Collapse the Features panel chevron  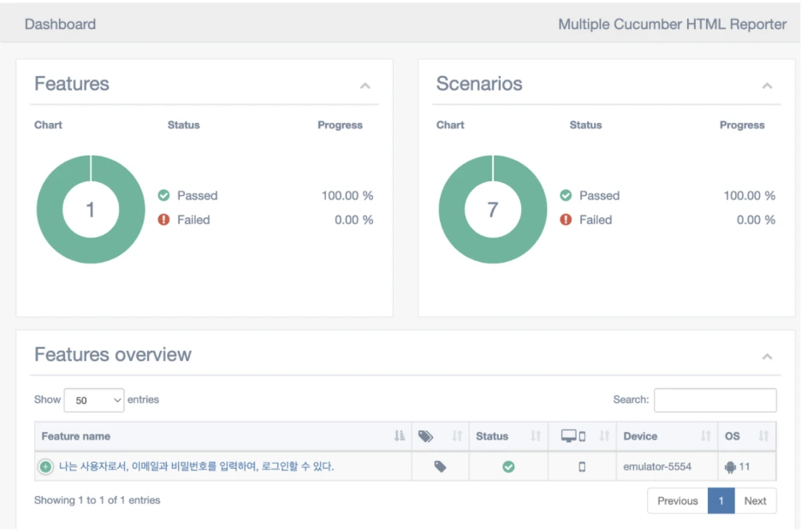tap(365, 86)
